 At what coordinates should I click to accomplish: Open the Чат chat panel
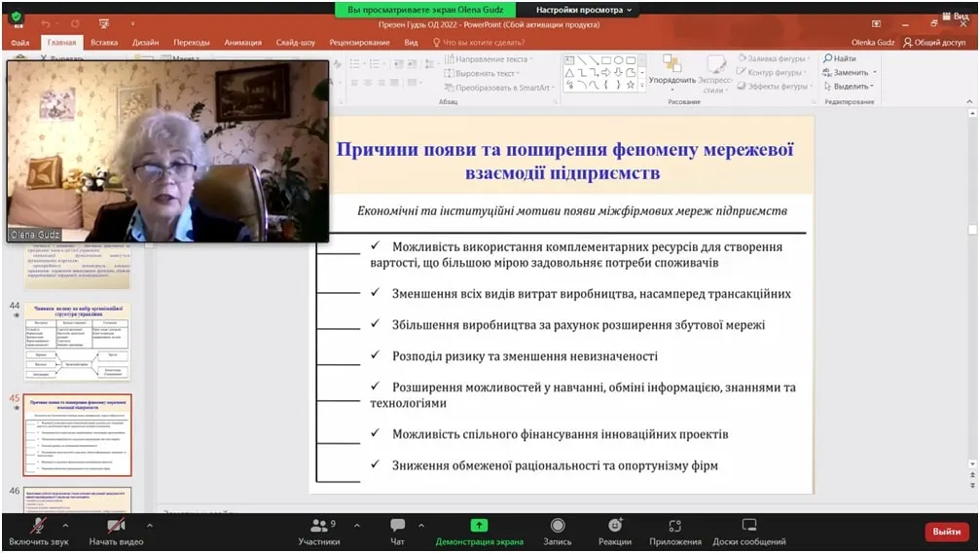click(x=397, y=532)
